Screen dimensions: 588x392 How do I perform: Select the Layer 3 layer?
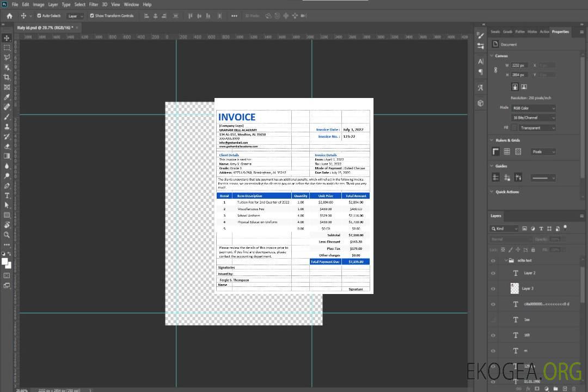tap(528, 288)
